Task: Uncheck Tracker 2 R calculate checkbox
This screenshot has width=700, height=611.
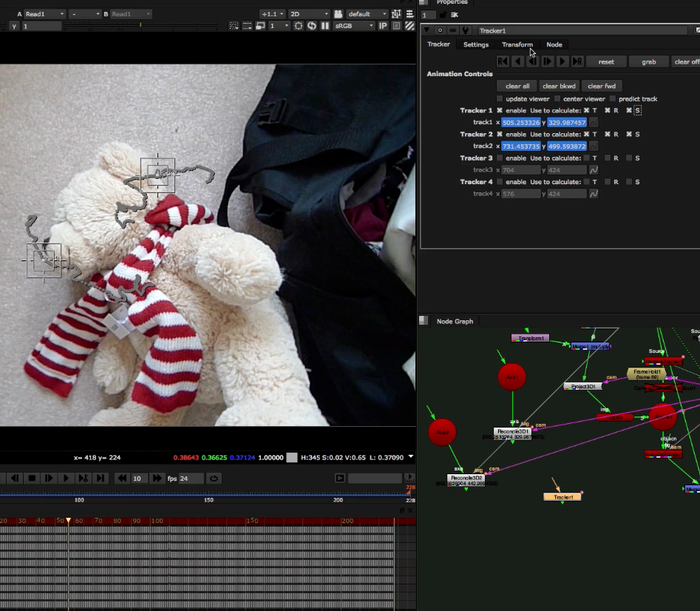Action: [x=607, y=134]
